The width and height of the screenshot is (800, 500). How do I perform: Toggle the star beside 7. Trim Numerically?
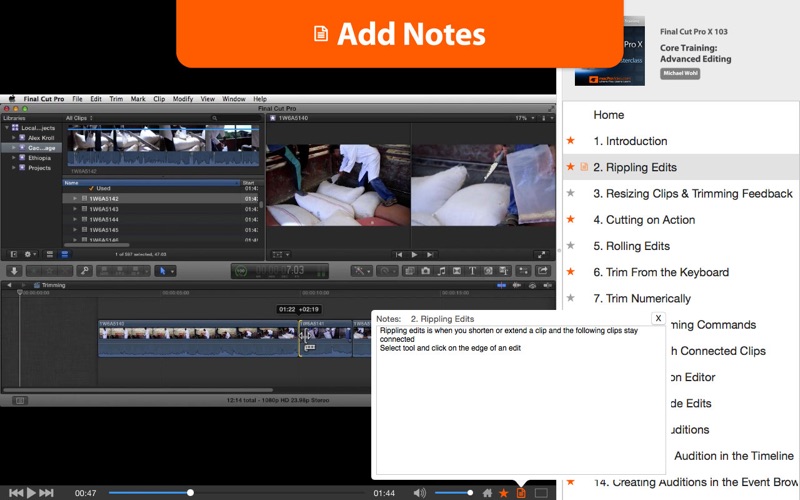click(570, 297)
